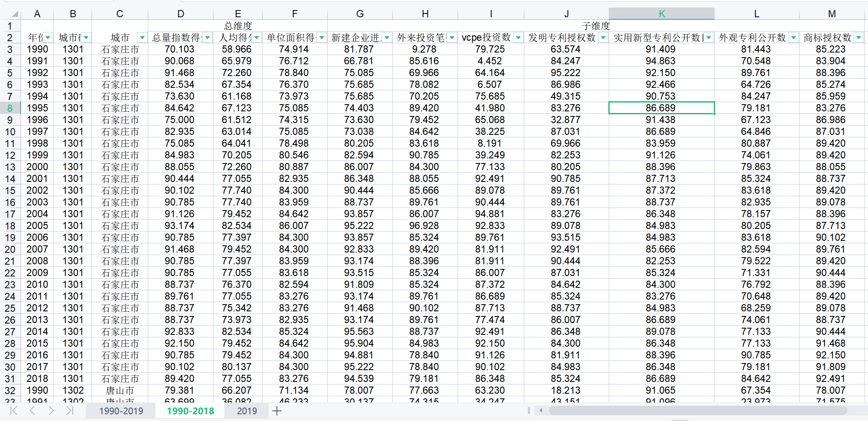Open the 城市代码 filter dropdown in column B
This screenshot has height=421, width=868.
(x=86, y=38)
